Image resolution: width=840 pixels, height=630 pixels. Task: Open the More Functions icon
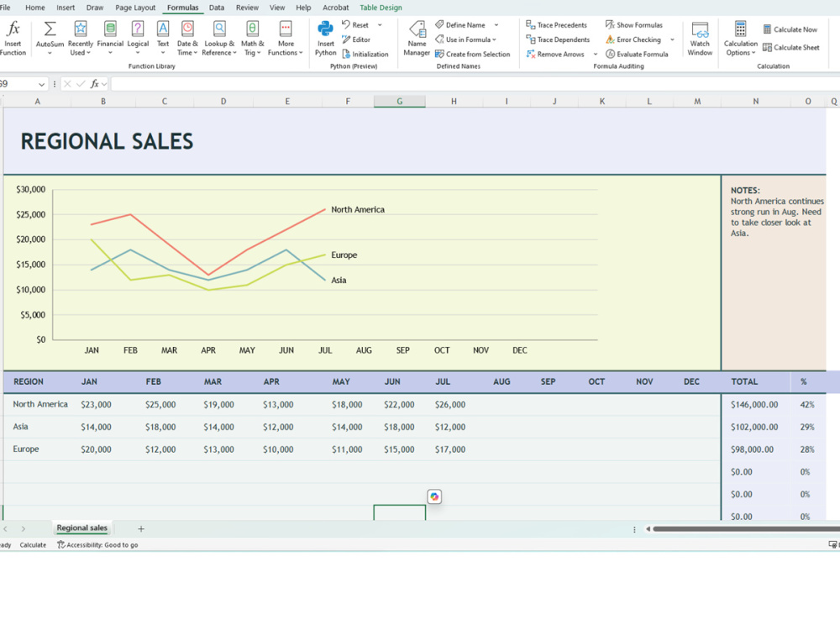pos(286,29)
